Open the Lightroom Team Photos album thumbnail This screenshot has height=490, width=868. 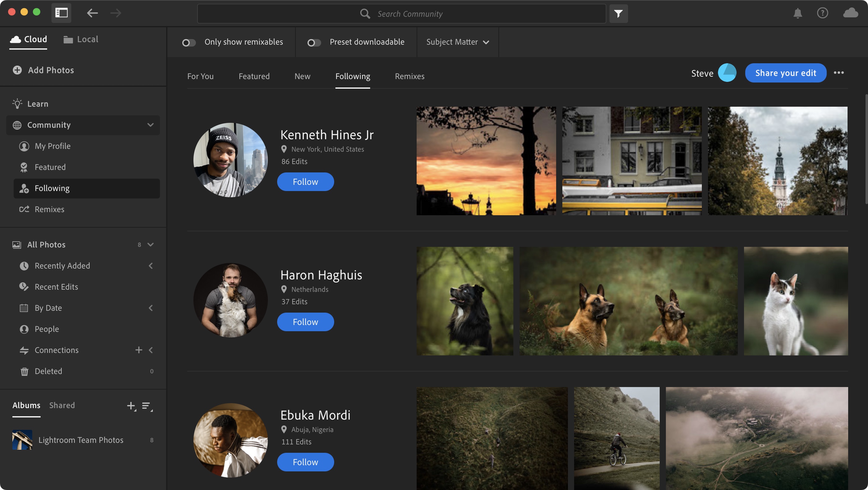[22, 440]
